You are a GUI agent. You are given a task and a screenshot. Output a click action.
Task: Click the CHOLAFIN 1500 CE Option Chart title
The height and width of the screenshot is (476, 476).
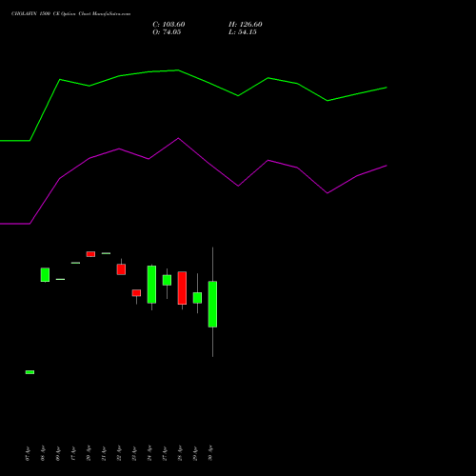70,14
